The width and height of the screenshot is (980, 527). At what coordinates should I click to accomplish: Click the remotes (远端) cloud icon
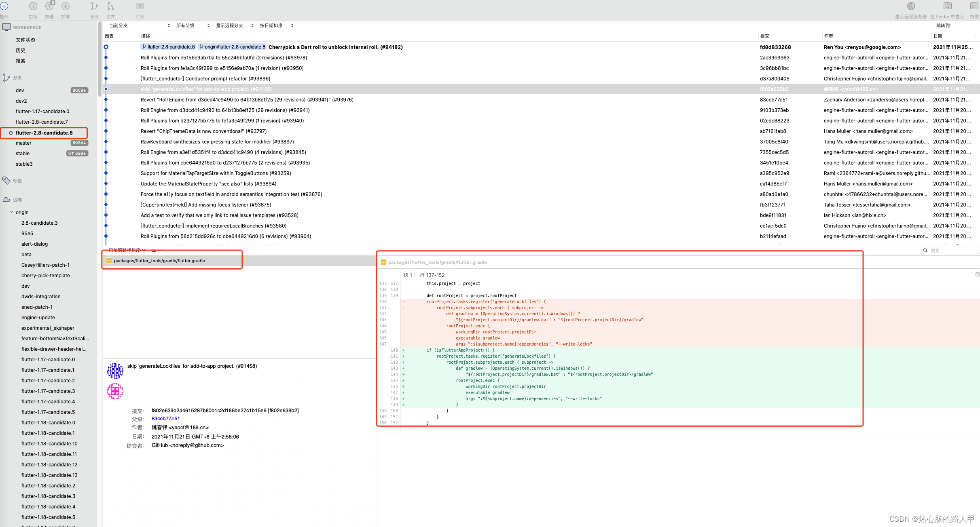click(x=6, y=200)
